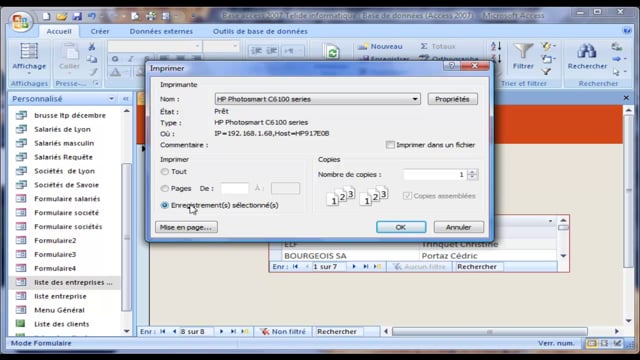
Task: Open subform column header dropdown arrow
Action: [550, 221]
